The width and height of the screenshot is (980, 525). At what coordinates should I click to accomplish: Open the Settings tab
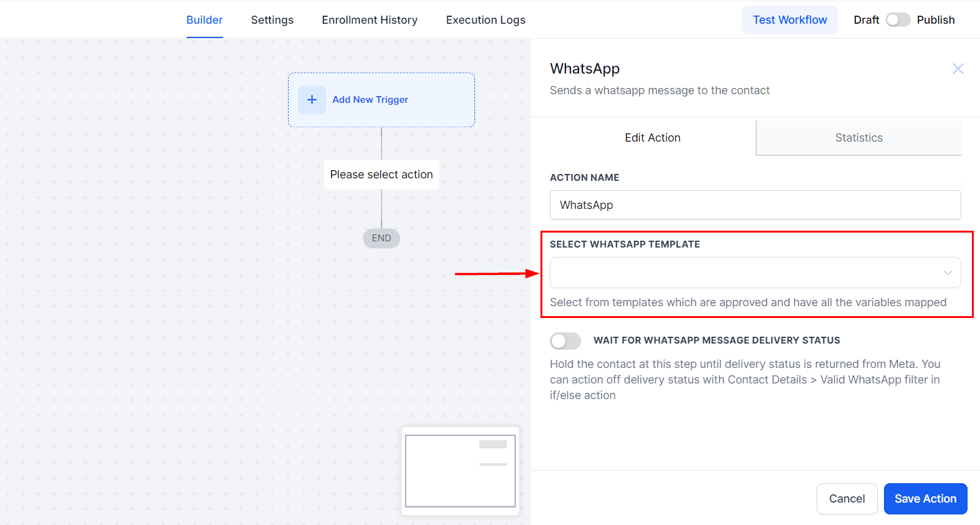pos(272,20)
